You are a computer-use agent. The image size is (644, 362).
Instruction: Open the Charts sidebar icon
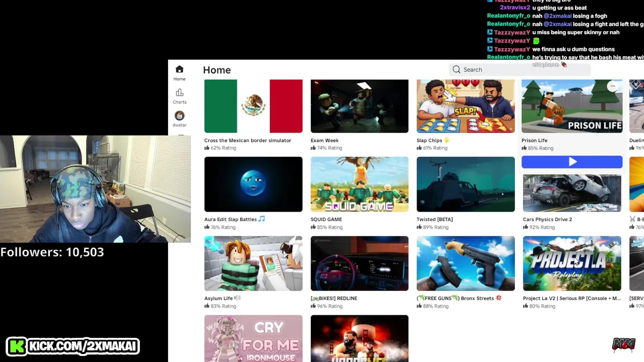click(x=180, y=93)
